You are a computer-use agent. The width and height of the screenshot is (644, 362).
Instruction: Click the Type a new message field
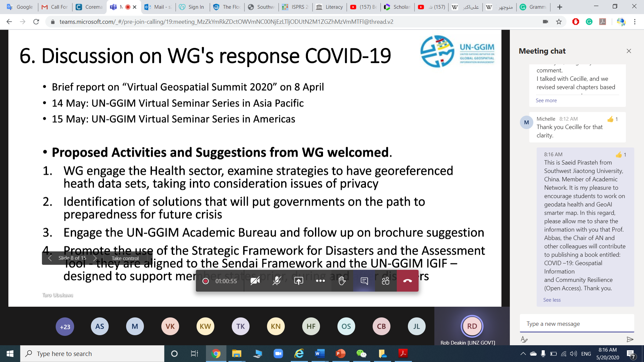pos(576,324)
